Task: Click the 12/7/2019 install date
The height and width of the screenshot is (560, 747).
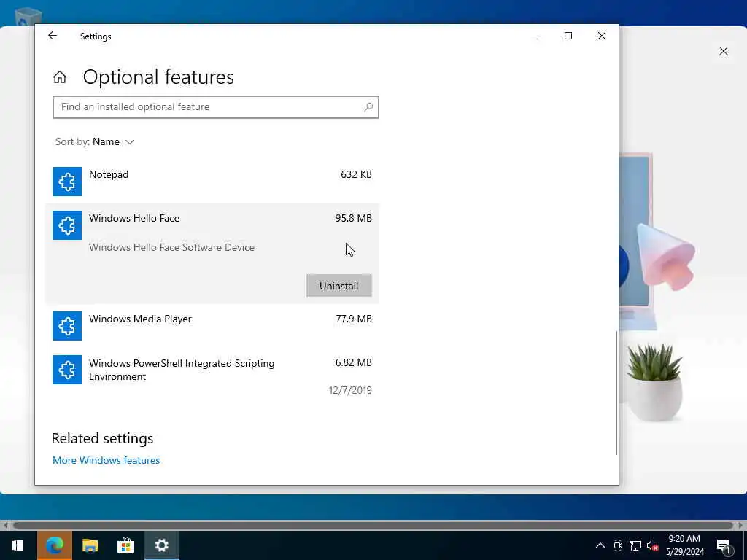Action: point(350,391)
